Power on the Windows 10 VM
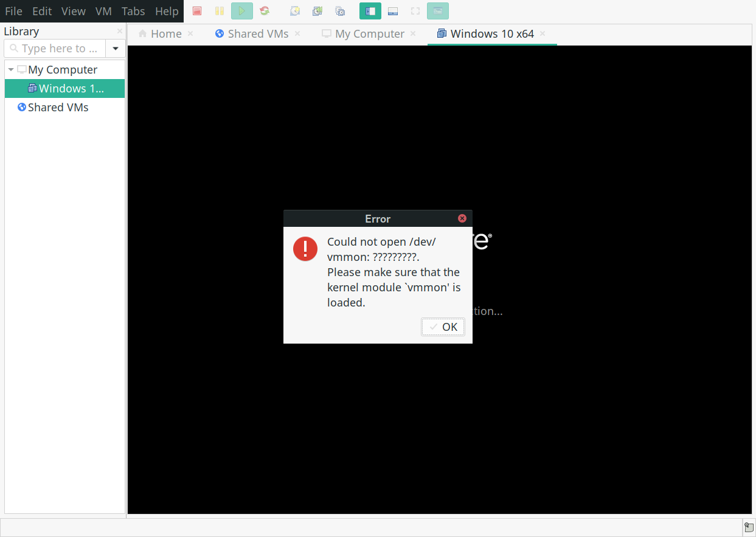Viewport: 756px width, 537px height. [x=241, y=10]
